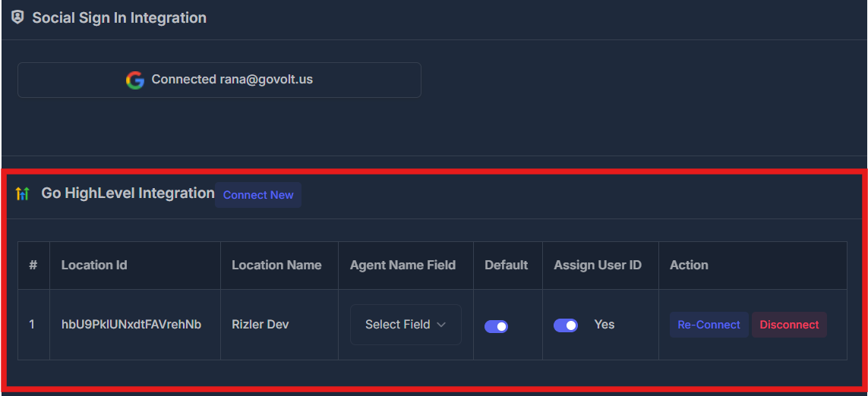Disconnect the Rizler Dev location
Screen dimensions: 868x396
click(789, 325)
